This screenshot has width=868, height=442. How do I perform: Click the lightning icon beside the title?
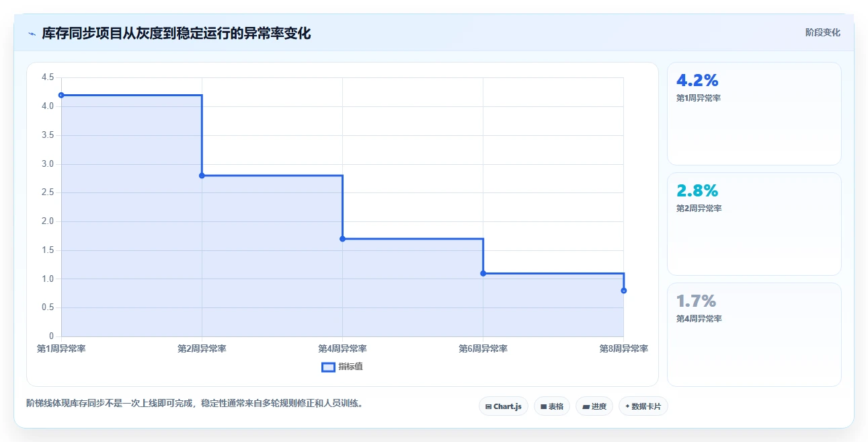32,34
